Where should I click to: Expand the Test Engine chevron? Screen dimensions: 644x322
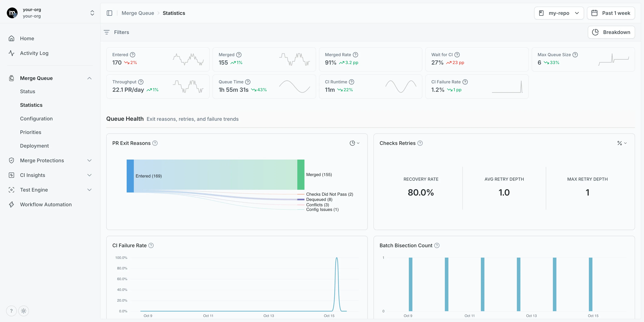click(x=89, y=190)
